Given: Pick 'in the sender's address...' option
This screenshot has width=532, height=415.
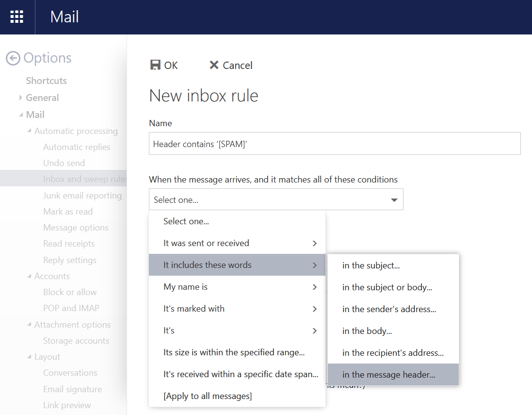Looking at the screenshot, I should (x=389, y=309).
